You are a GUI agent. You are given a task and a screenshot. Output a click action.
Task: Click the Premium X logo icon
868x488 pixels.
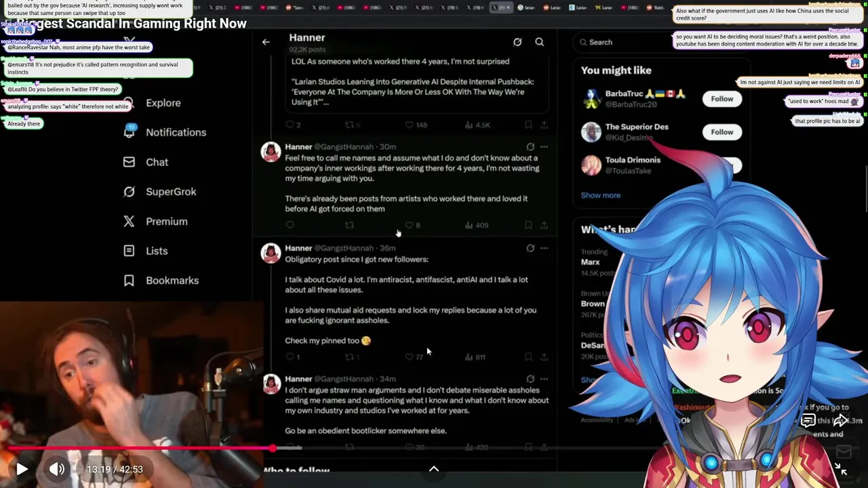(x=129, y=222)
